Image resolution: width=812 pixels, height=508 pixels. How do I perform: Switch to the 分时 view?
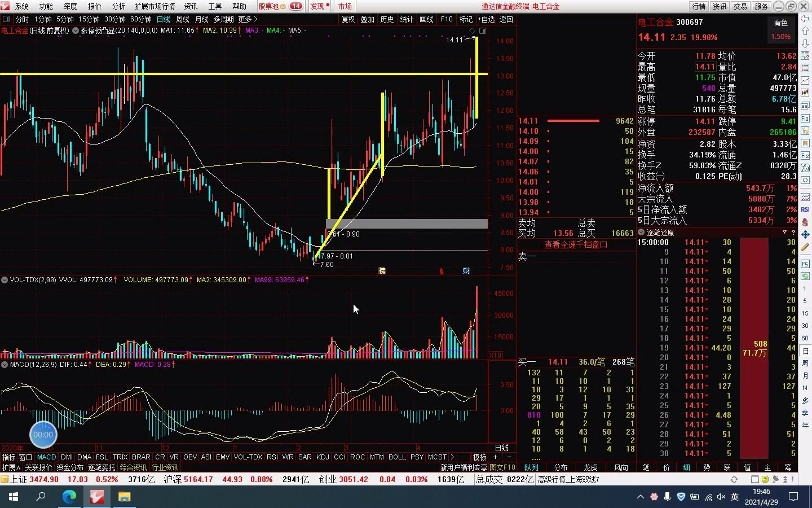(22, 19)
